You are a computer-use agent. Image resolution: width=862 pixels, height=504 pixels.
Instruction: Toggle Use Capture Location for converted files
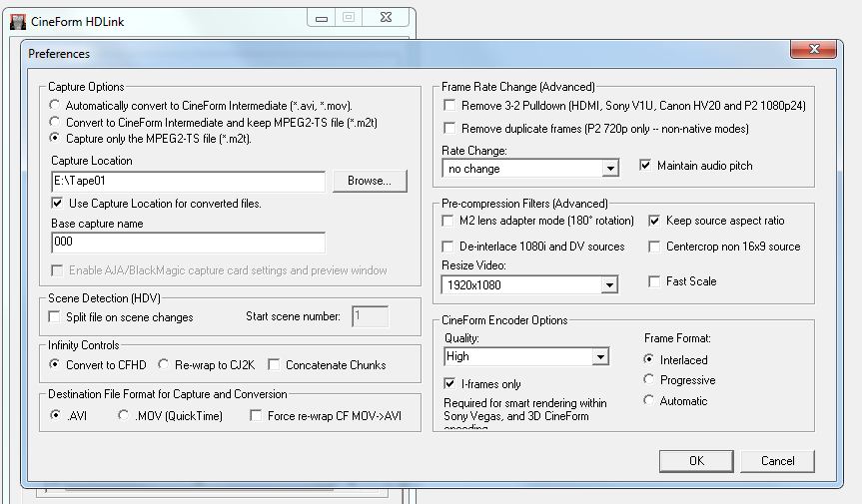point(57,204)
